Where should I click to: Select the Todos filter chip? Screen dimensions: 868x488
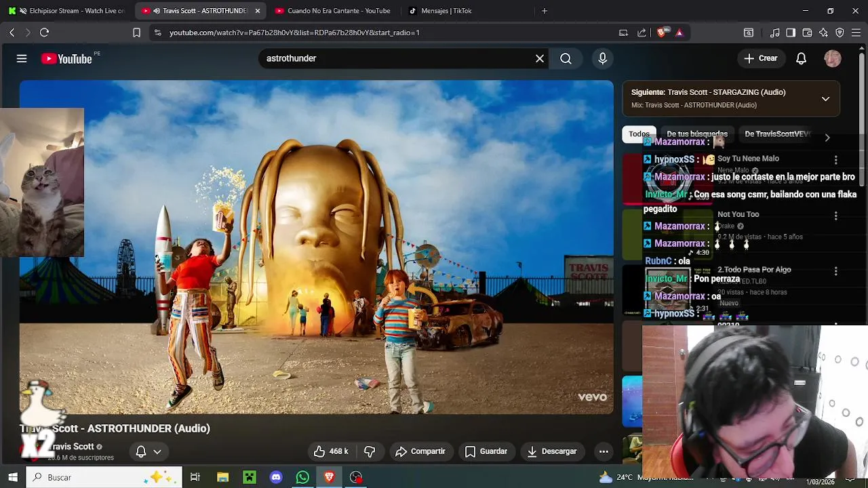[x=639, y=134]
